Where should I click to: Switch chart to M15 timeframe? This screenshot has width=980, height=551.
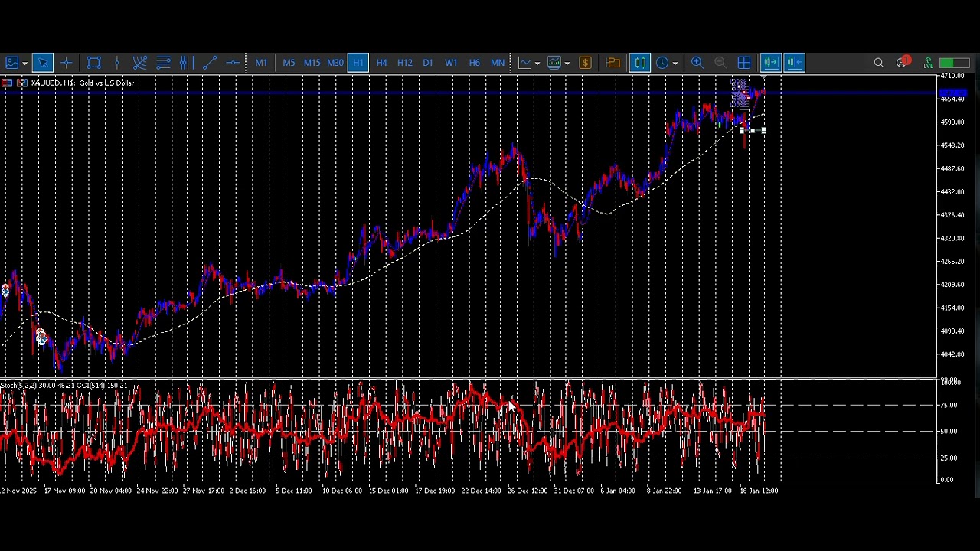click(312, 63)
